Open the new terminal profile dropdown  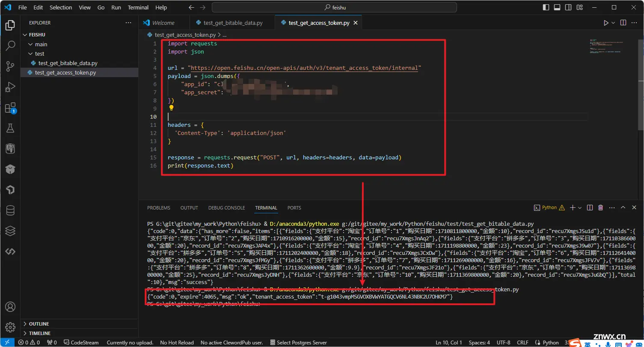click(580, 208)
